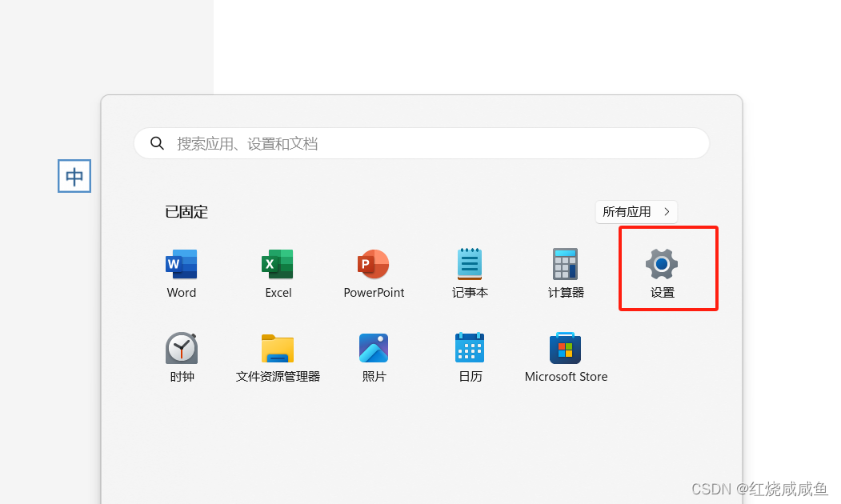Open the 记事本 notepad app

pos(470,272)
